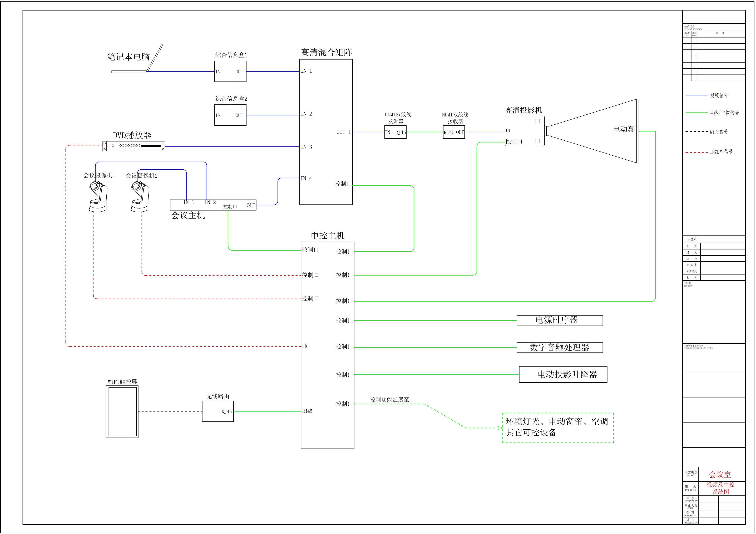Click the red 会议室 title text
Image resolution: width=756 pixels, height=534 pixels.
point(720,475)
